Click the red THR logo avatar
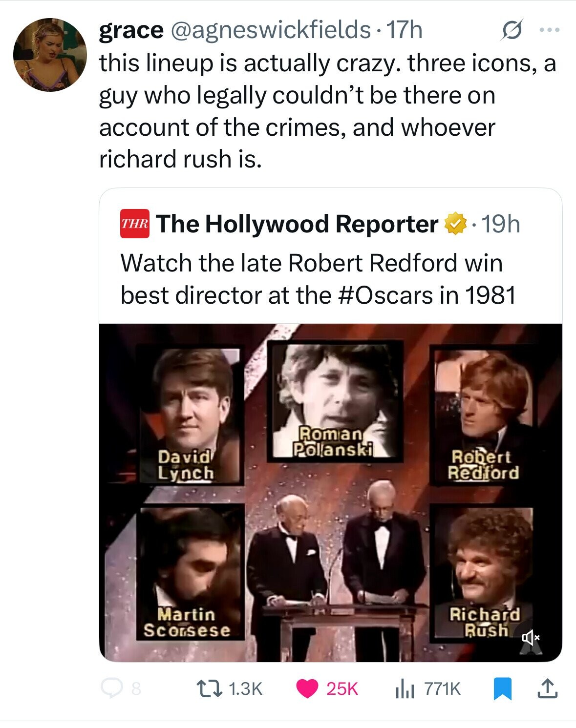576x728 pixels. pos(135,224)
